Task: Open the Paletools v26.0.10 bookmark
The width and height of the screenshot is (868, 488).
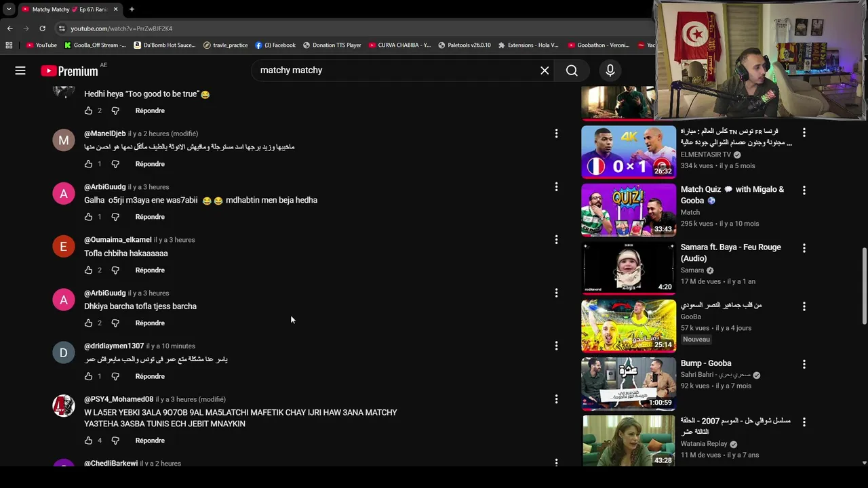Action: [x=465, y=45]
